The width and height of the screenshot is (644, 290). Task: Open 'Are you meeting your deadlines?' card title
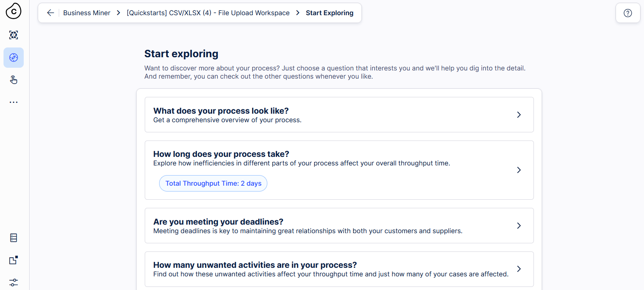(x=218, y=222)
